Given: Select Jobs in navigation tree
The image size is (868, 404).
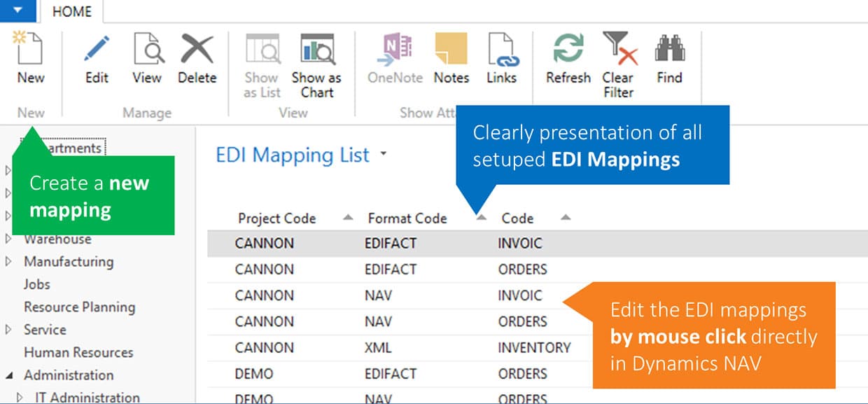Looking at the screenshot, I should pos(37,284).
